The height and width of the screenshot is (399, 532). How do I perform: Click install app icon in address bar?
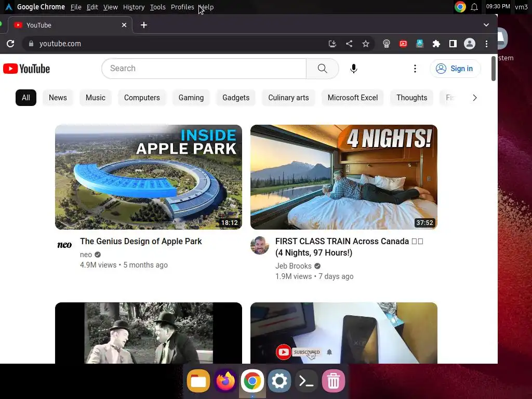(332, 44)
